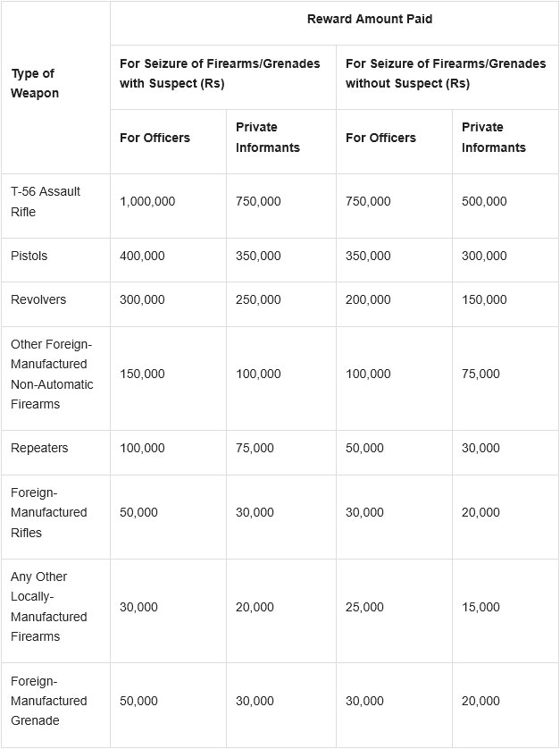
Task: Click the Reward Amount Paid header
Action: 370,19
